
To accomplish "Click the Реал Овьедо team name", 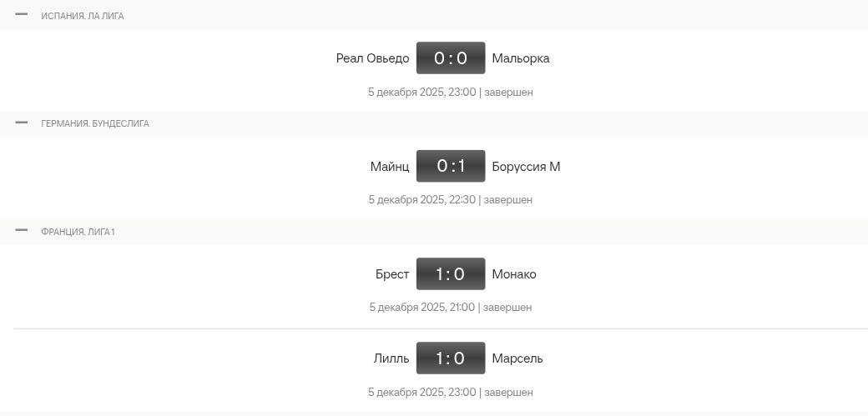I will point(372,58).
